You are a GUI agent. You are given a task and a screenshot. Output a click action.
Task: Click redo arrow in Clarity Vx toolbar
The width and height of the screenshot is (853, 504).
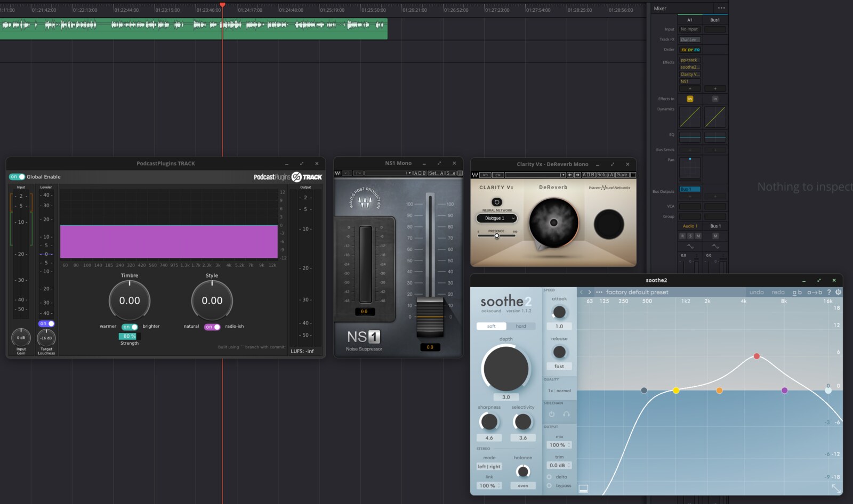[x=498, y=175]
